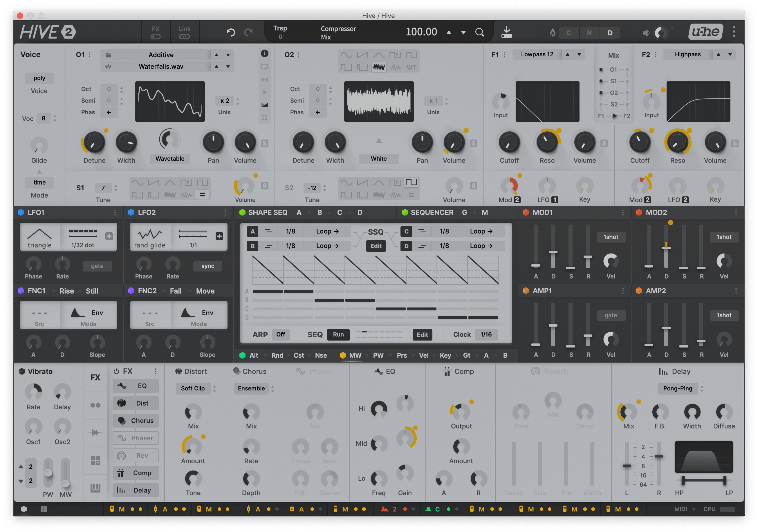
Task: Select the Chorus entry in FX list
Action: point(136,420)
